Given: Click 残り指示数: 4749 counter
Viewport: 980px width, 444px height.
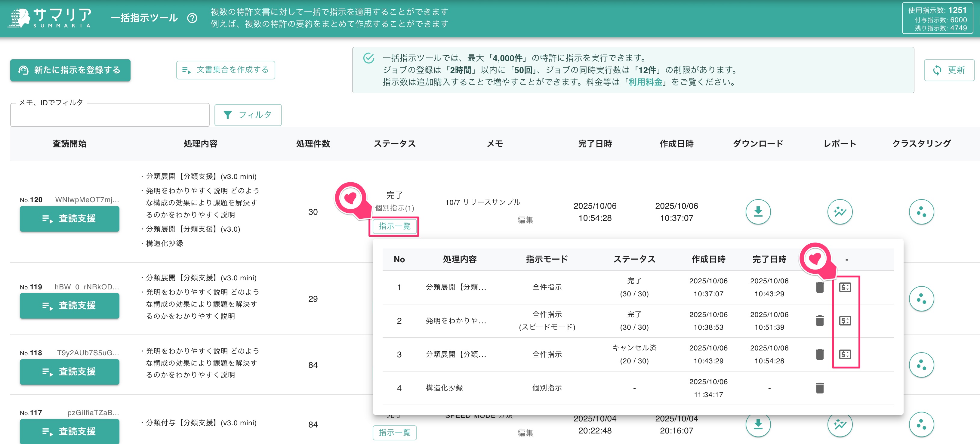Looking at the screenshot, I should point(940,28).
